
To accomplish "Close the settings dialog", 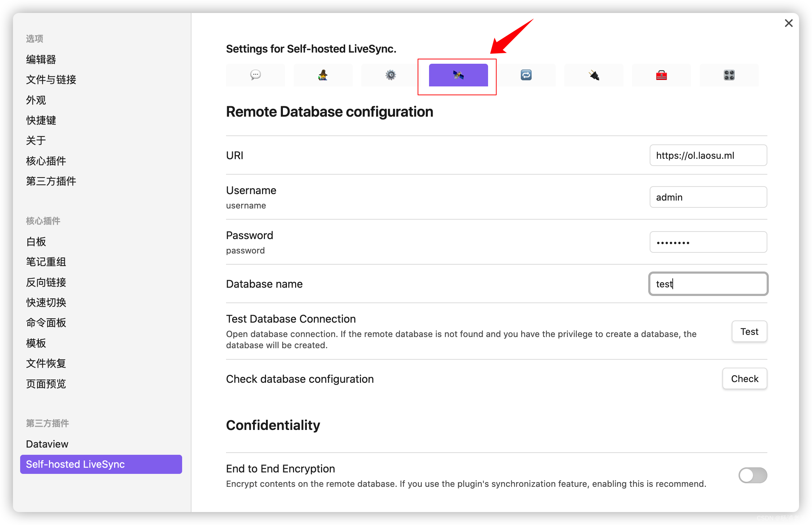I will pyautogui.click(x=789, y=23).
